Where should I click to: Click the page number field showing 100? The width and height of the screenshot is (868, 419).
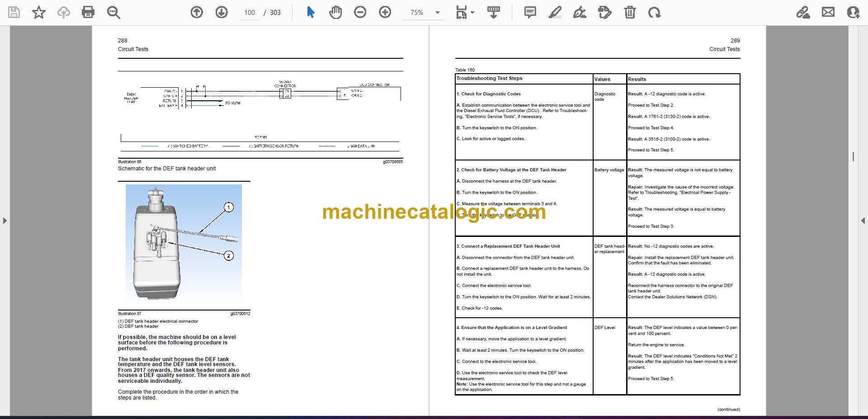point(250,13)
